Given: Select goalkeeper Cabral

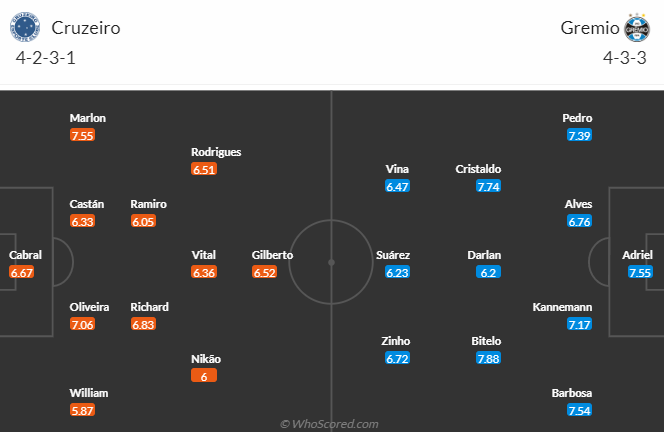Looking at the screenshot, I should click(x=25, y=255).
